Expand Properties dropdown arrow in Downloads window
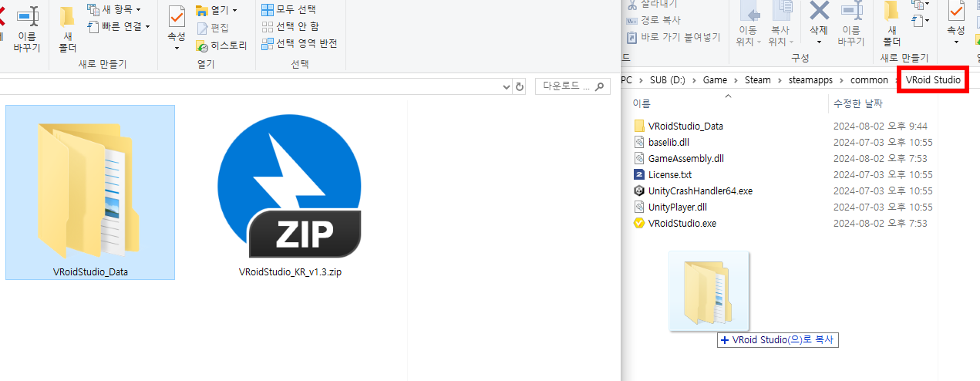 [x=177, y=48]
